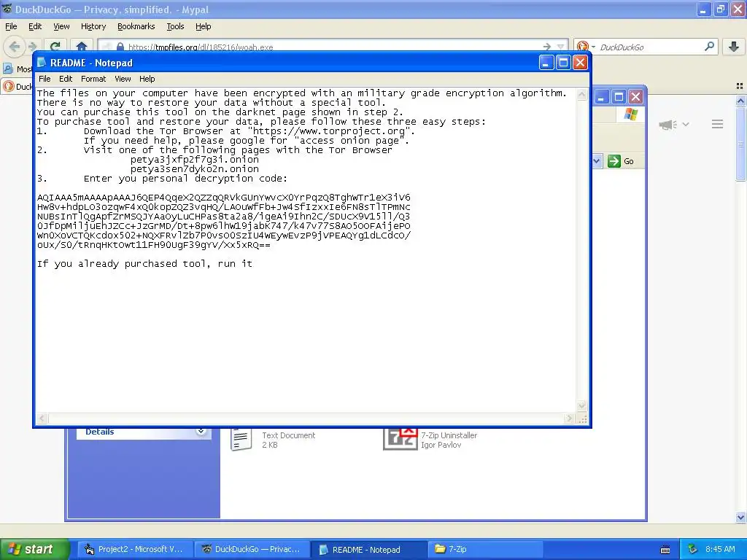Click Notepad's horizontal scrollbar left arrow
Image resolution: width=747 pixels, height=560 pixels.
tap(42, 418)
